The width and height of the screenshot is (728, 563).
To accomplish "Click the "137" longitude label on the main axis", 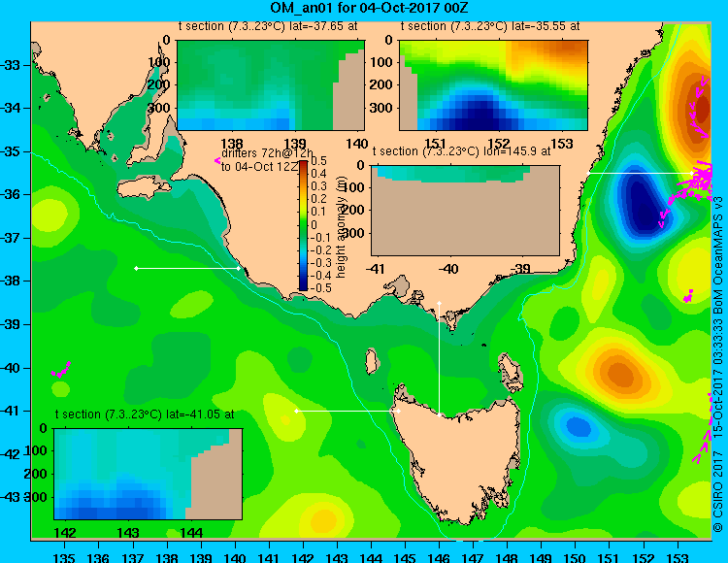I will click(133, 557).
